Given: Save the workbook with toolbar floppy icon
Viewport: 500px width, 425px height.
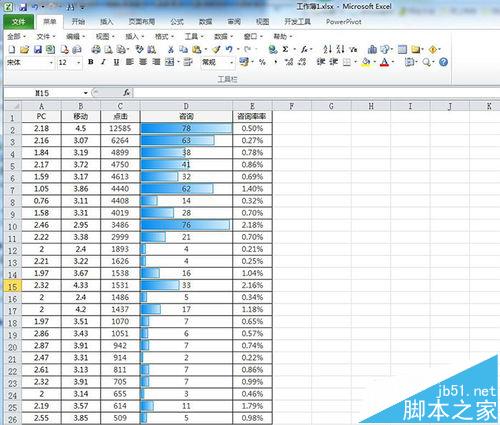Looking at the screenshot, I should (x=38, y=50).
